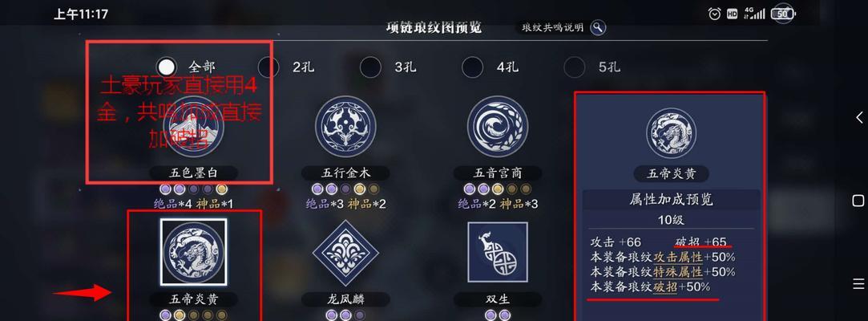Click the 琅纹共鸣说明 link text
868x321 pixels.
click(x=552, y=27)
